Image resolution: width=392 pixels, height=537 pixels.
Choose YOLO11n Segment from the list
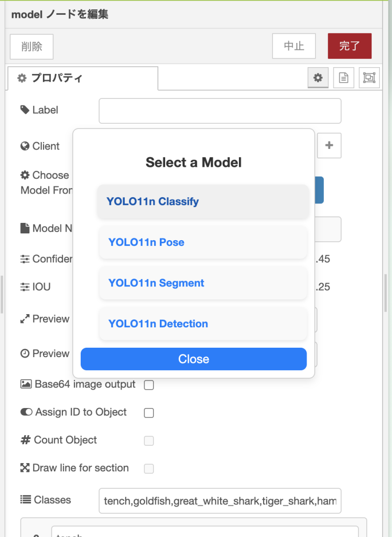(x=203, y=283)
